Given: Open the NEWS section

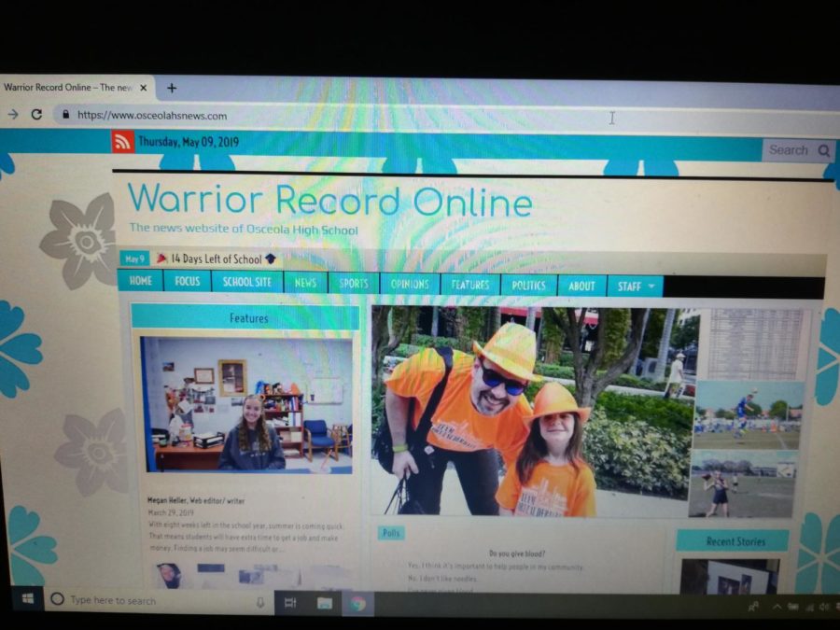Looking at the screenshot, I should [x=305, y=283].
